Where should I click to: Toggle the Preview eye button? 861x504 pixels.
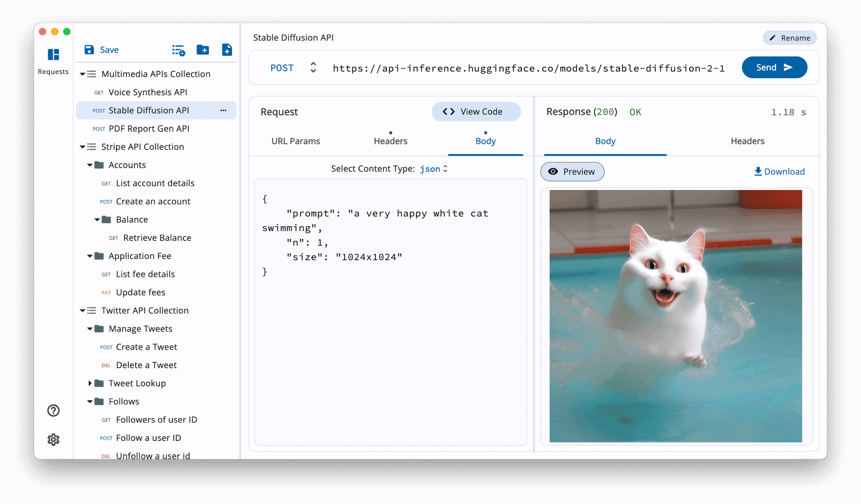pyautogui.click(x=572, y=172)
